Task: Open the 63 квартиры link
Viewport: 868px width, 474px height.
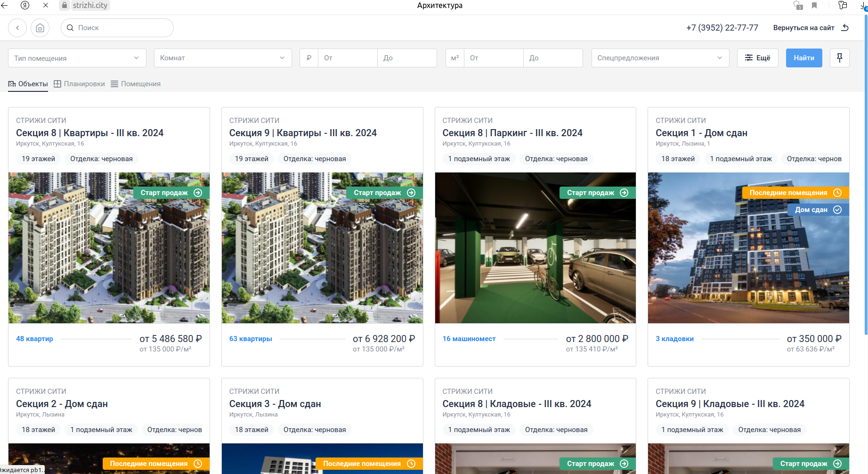Action: coord(251,339)
